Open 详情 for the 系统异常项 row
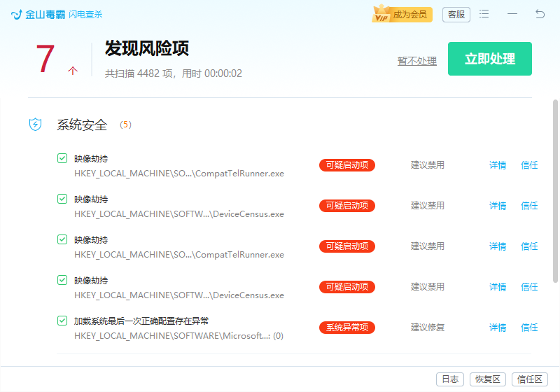560x392 pixels. click(498, 328)
